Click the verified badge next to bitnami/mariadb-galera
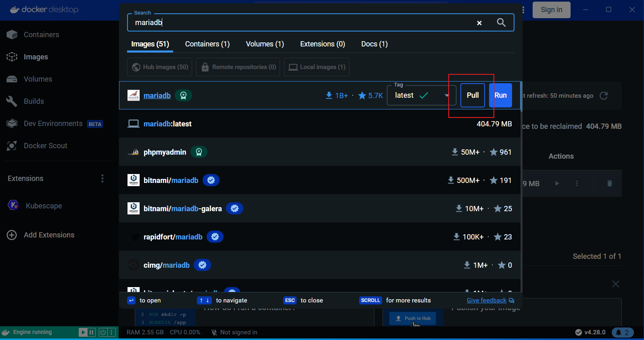 click(234, 209)
